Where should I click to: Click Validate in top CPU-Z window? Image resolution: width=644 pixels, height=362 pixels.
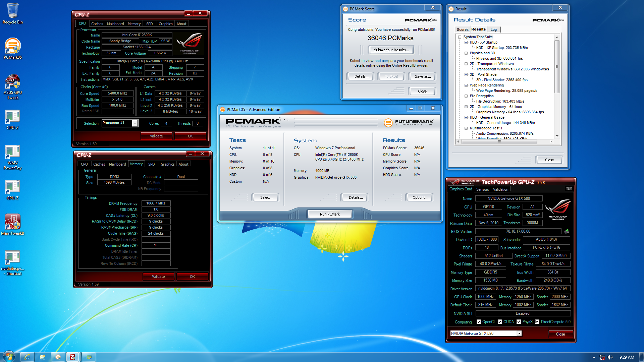click(156, 136)
